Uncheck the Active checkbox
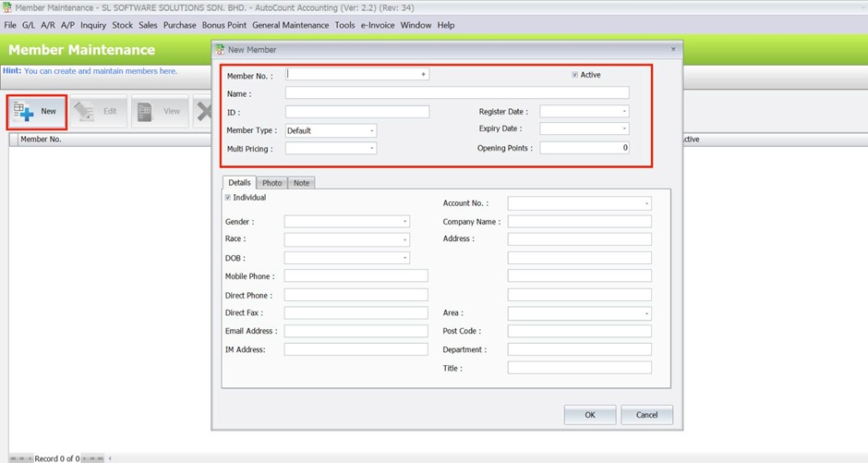The image size is (868, 463). pyautogui.click(x=575, y=75)
